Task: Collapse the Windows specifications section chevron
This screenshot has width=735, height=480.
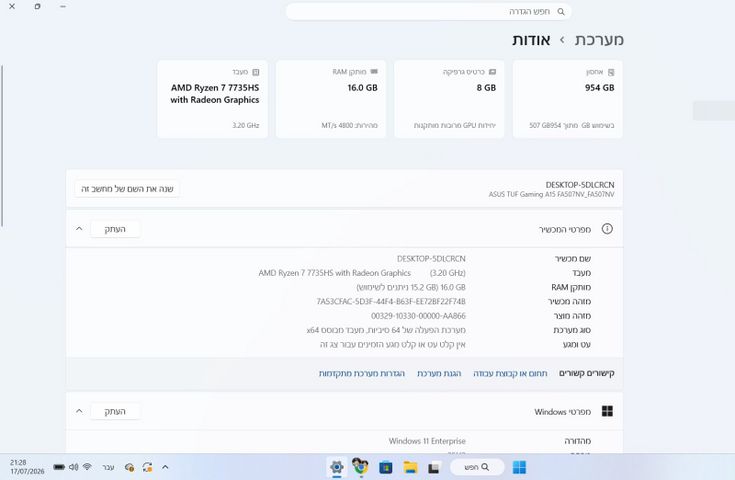Action: 79,411
